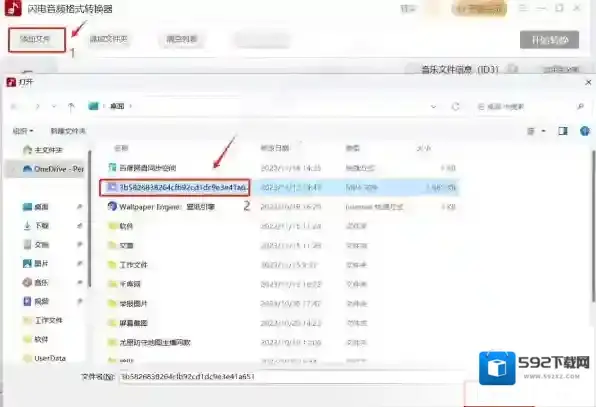Open the address bar history dropdown arrow
This screenshot has height=407, width=596.
(x=433, y=107)
